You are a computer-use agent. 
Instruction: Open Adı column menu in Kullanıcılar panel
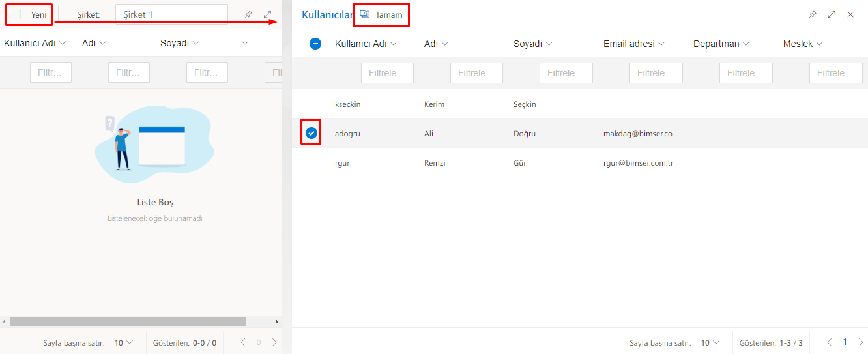click(x=444, y=44)
